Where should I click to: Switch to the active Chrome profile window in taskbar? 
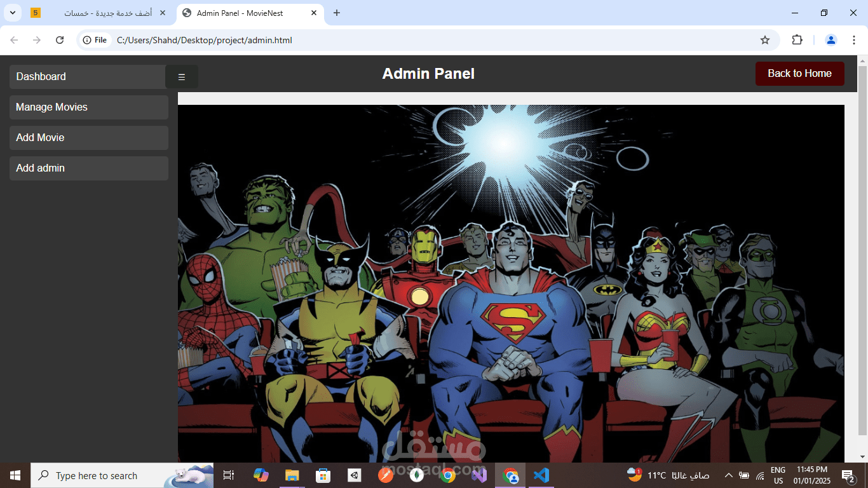point(510,475)
